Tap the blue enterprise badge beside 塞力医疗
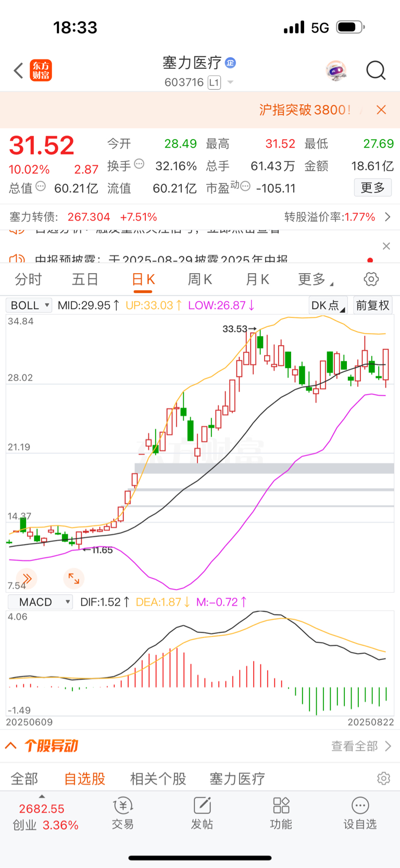 [x=230, y=63]
